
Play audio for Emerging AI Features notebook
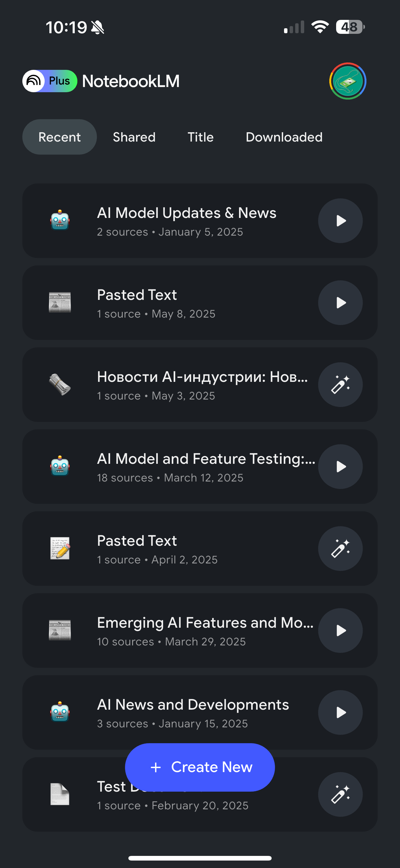coord(340,631)
